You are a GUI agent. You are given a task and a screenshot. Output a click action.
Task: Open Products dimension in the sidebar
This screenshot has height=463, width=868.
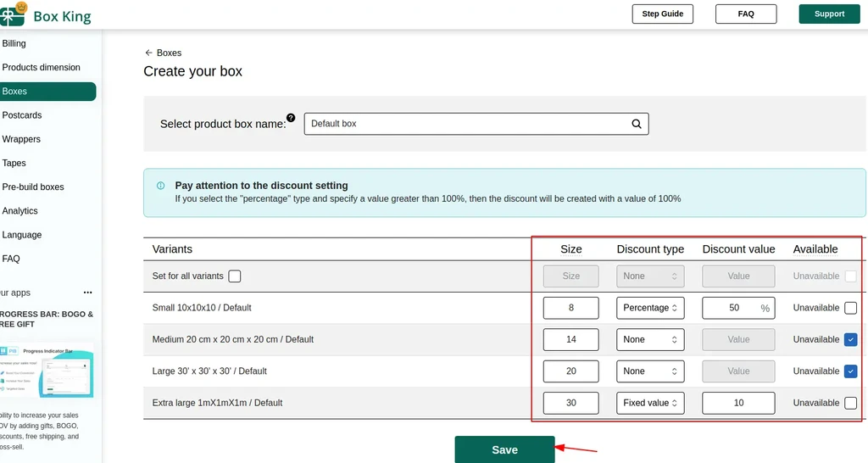41,67
